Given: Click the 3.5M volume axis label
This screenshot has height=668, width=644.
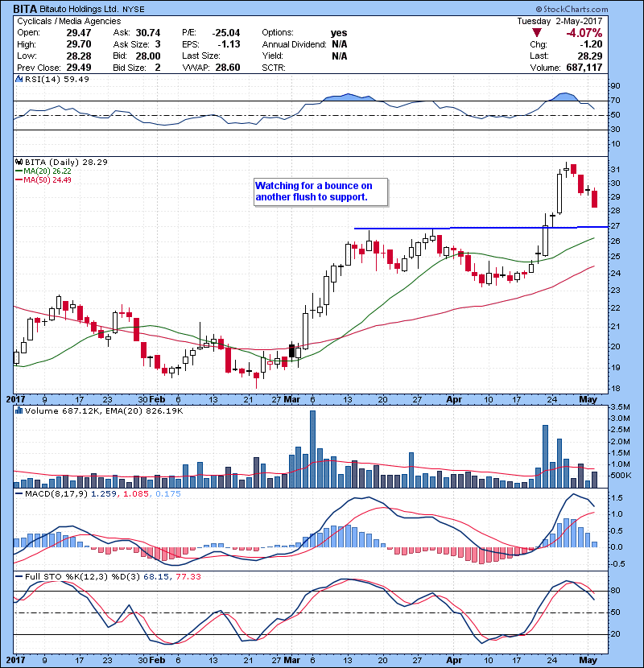Looking at the screenshot, I should [x=620, y=407].
